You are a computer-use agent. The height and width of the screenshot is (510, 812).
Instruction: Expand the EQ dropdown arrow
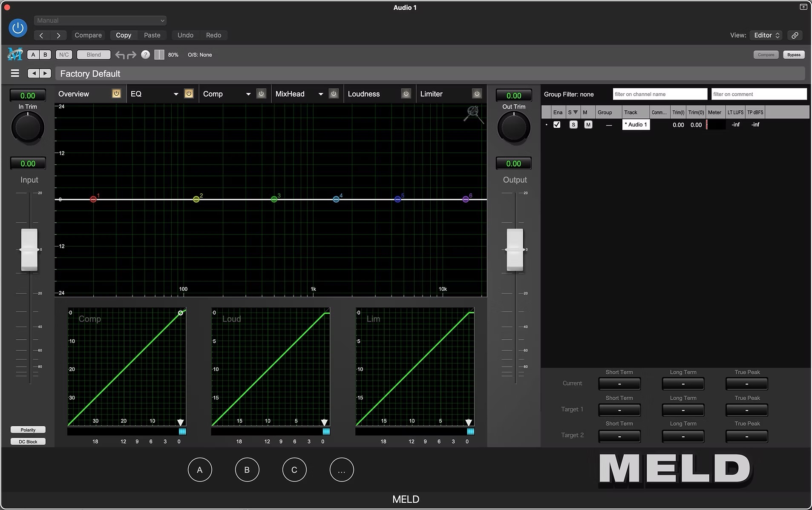[x=176, y=94]
